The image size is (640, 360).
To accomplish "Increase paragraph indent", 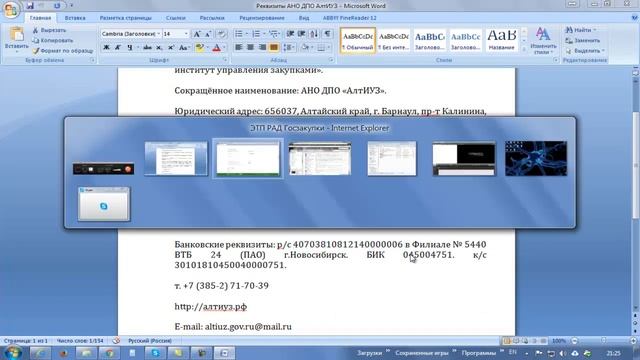I will [x=302, y=34].
